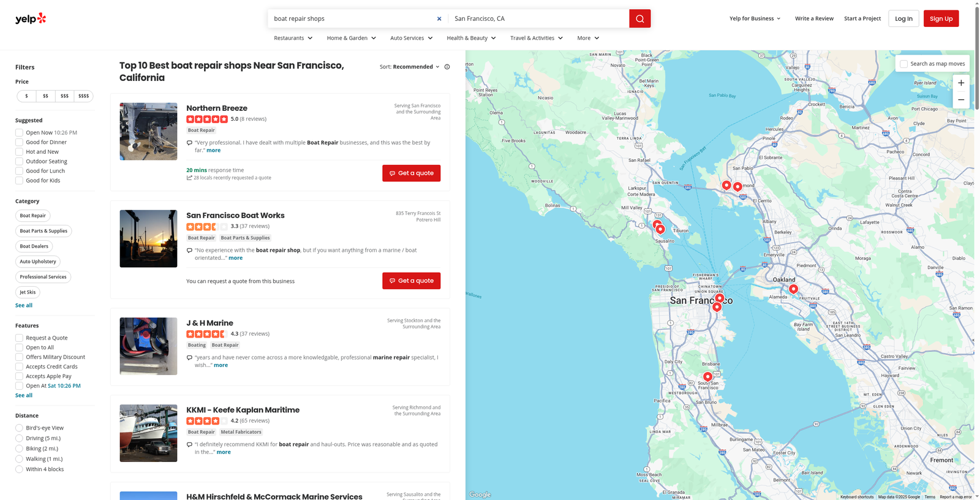
Task: Click the KKMI star rating
Action: point(207,421)
